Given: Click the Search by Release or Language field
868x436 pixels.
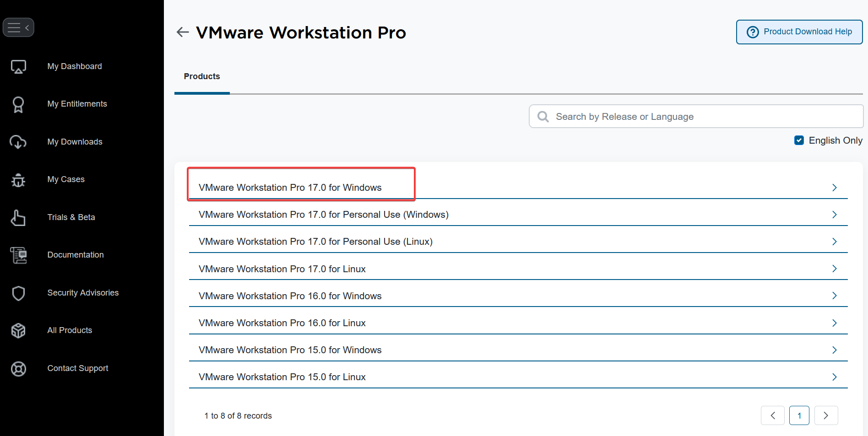Looking at the screenshot, I should click(x=696, y=117).
